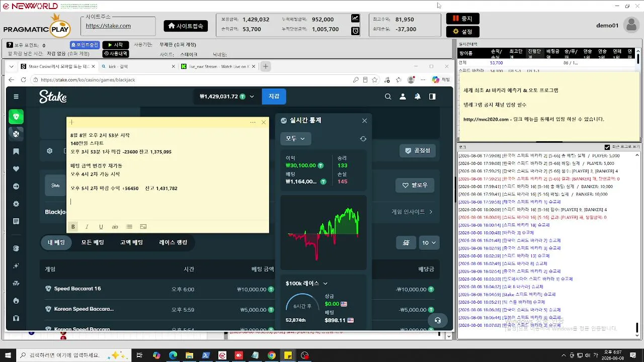Toggle bold in the sticky note

pyautogui.click(x=73, y=227)
